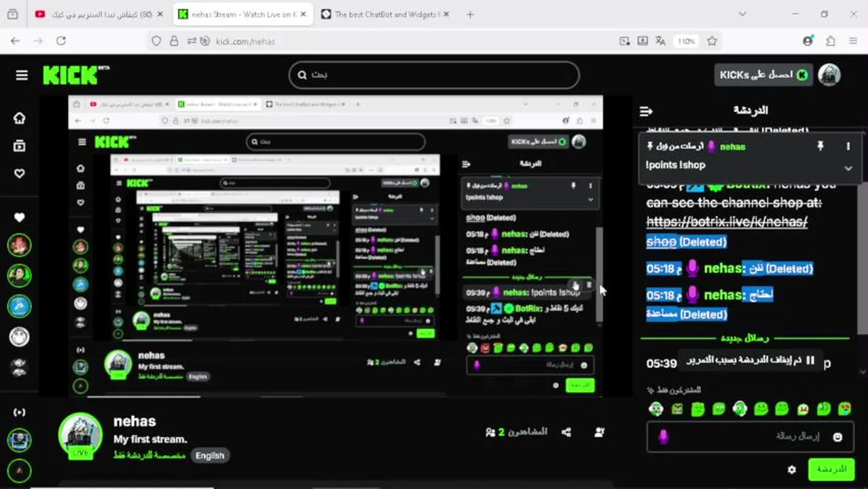Click the padlock site info icon
Screen dimensions: 868x489
point(174,41)
